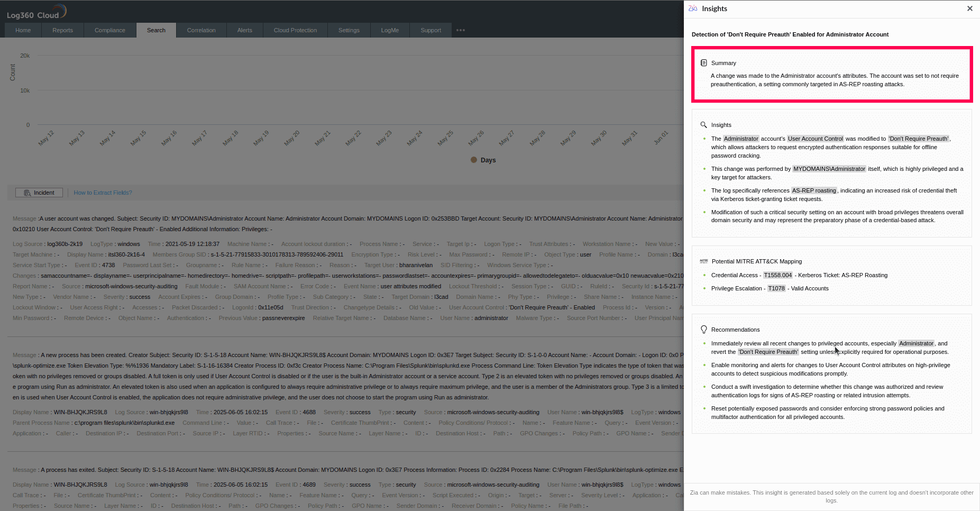Click the incident badge icon on the Incident button
Image resolution: width=980 pixels, height=511 pixels.
pyautogui.click(x=27, y=193)
